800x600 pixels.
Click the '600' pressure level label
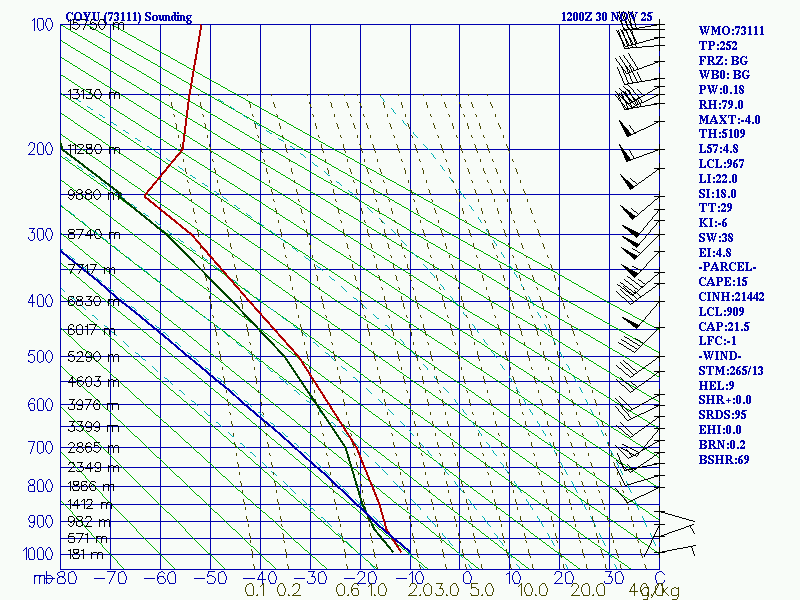click(40, 405)
